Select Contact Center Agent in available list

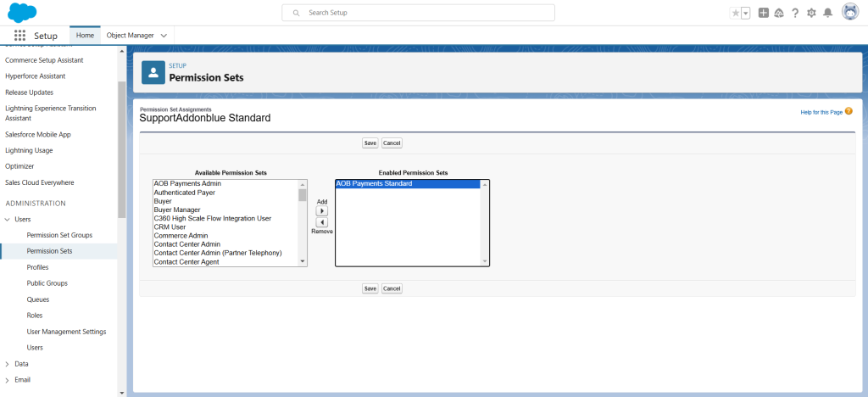tap(225, 262)
